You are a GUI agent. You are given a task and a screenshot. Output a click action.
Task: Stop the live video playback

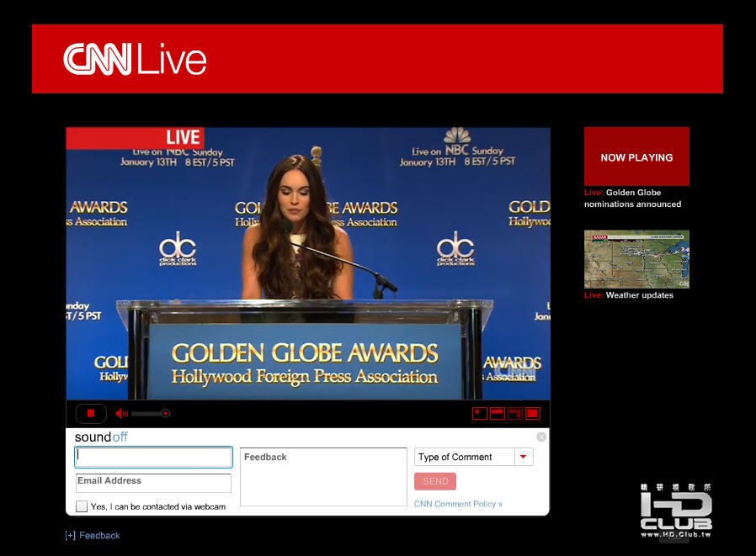pos(91,413)
